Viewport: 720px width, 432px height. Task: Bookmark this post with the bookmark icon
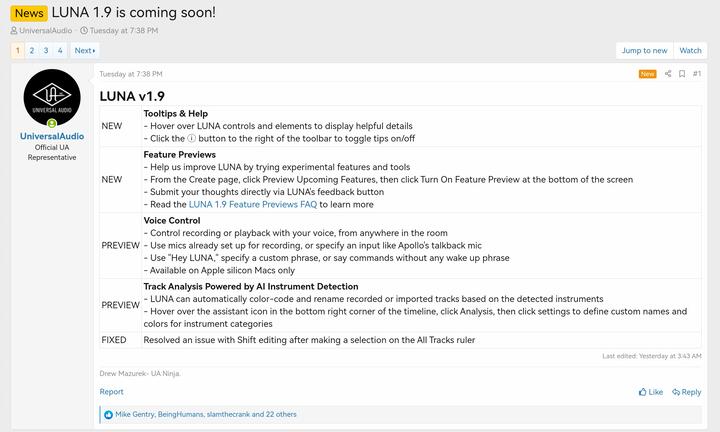click(x=682, y=74)
